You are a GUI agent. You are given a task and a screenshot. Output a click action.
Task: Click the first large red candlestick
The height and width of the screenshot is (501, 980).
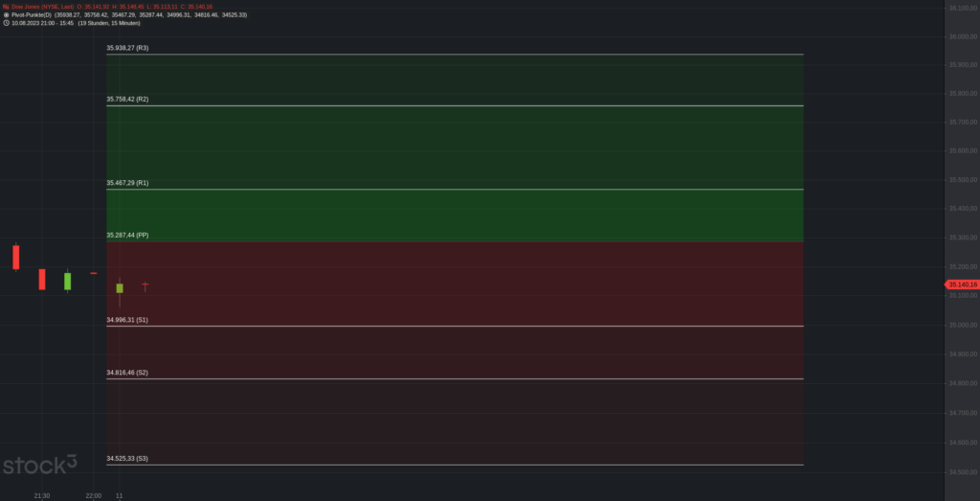(16, 257)
